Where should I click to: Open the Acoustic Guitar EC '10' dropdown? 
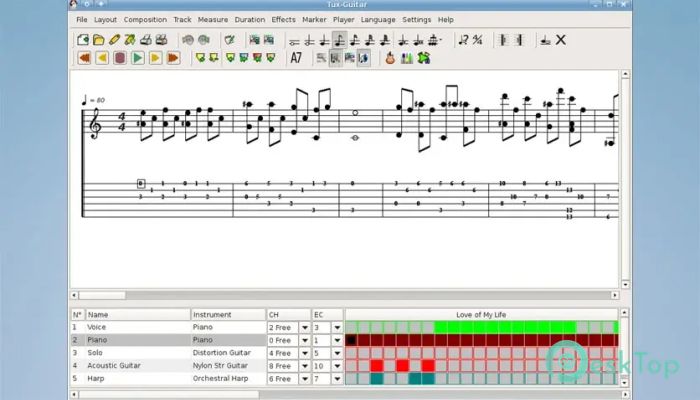tap(338, 366)
